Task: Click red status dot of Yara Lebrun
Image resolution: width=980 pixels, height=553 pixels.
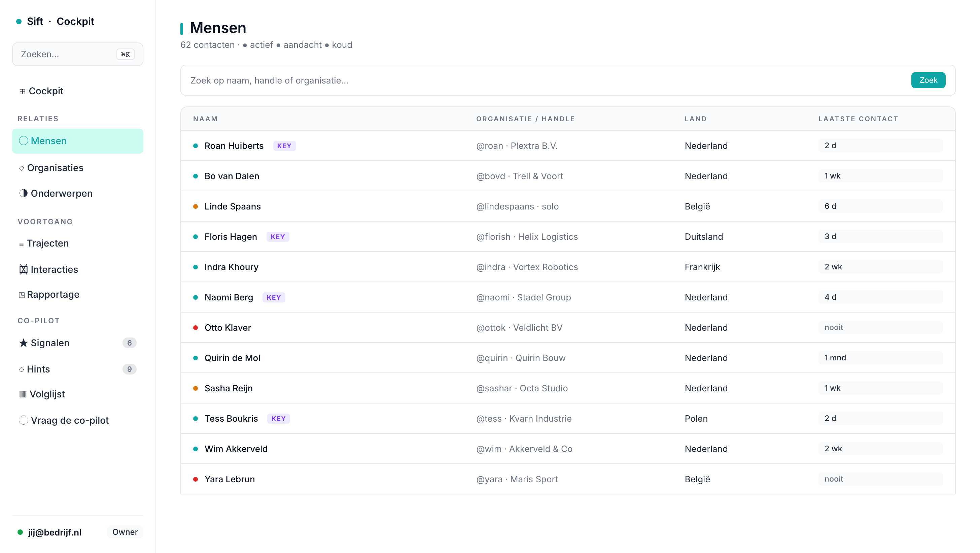Action: (196, 479)
